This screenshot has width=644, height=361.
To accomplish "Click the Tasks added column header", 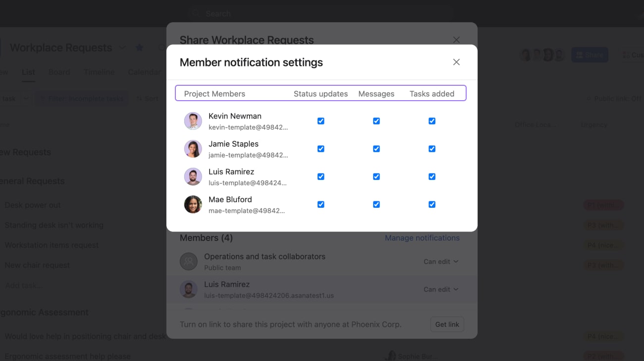I will click(432, 94).
